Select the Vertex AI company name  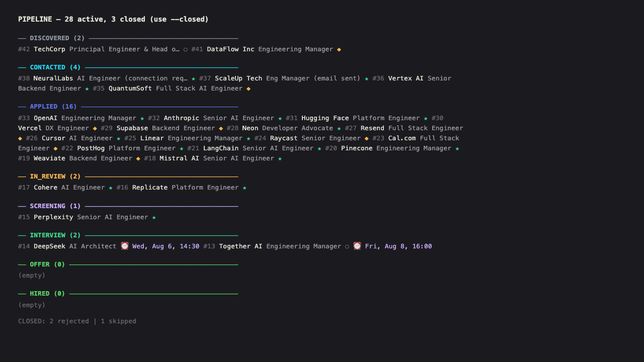coord(406,78)
